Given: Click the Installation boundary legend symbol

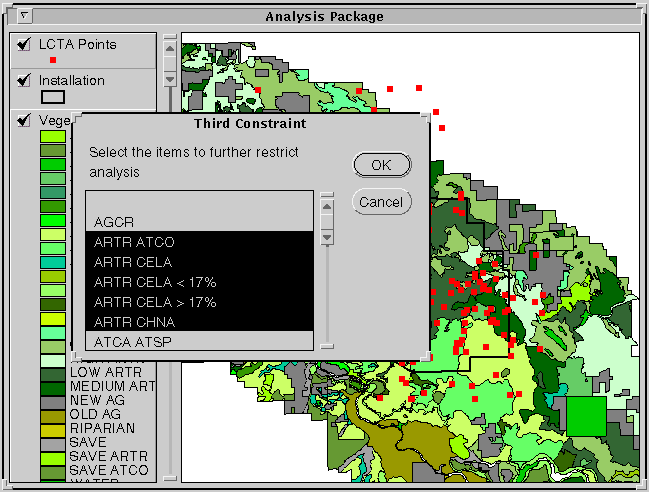Looking at the screenshot, I should point(53,97).
